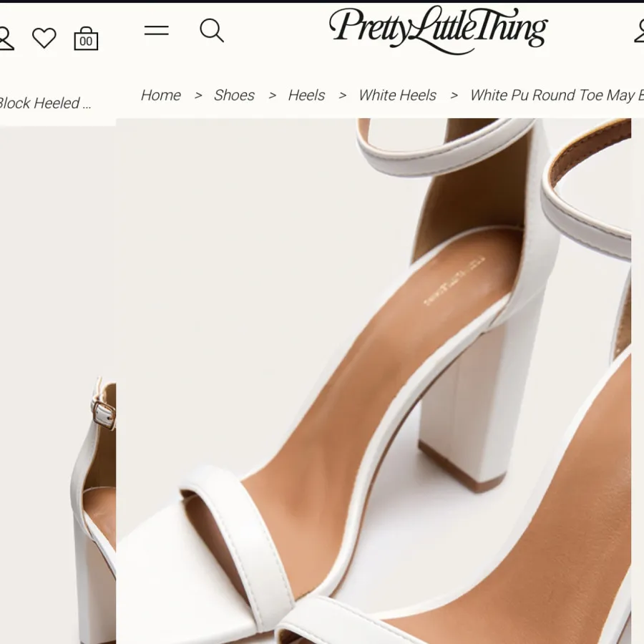This screenshot has width=644, height=644.
Task: Click the White Pu Round Toe breadcrumb
Action: (556, 95)
